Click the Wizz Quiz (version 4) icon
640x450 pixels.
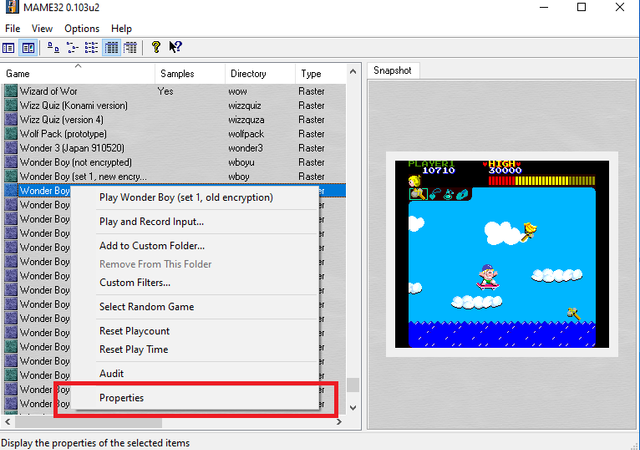(11, 119)
